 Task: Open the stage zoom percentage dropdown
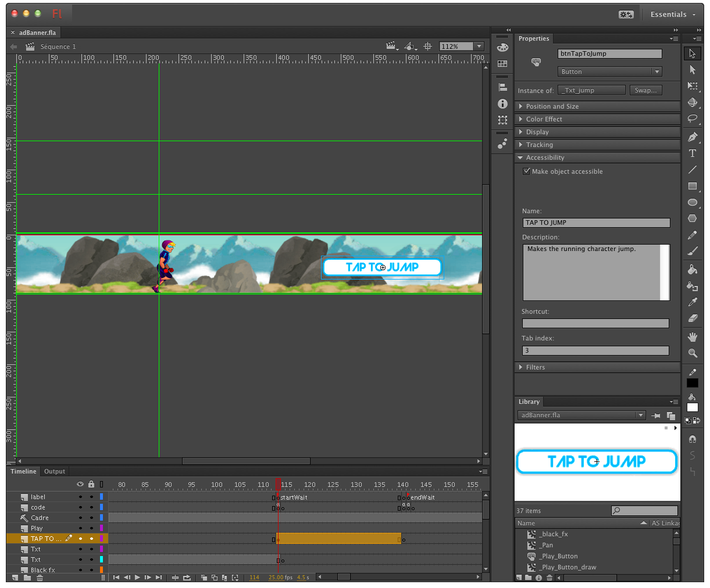(x=479, y=46)
